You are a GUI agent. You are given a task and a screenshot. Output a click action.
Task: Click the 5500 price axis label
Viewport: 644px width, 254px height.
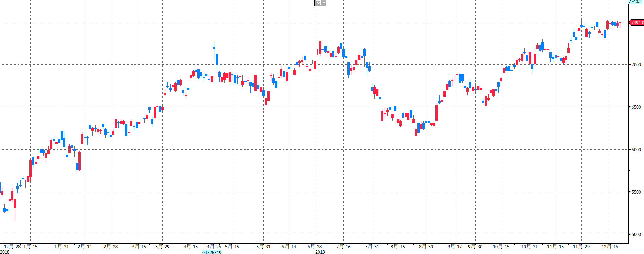click(x=636, y=192)
